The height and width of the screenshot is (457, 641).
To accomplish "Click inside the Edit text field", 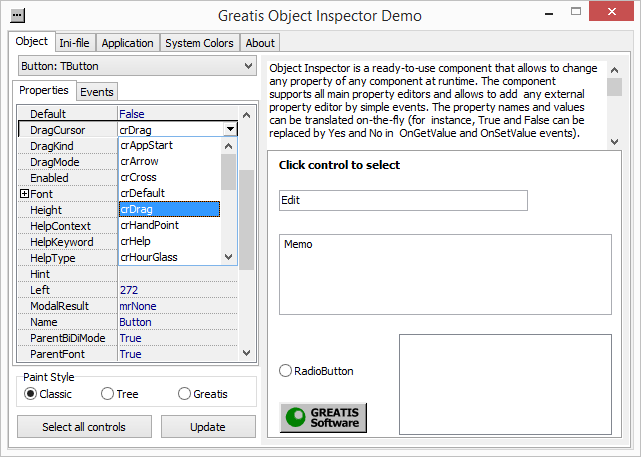I will tap(403, 200).
